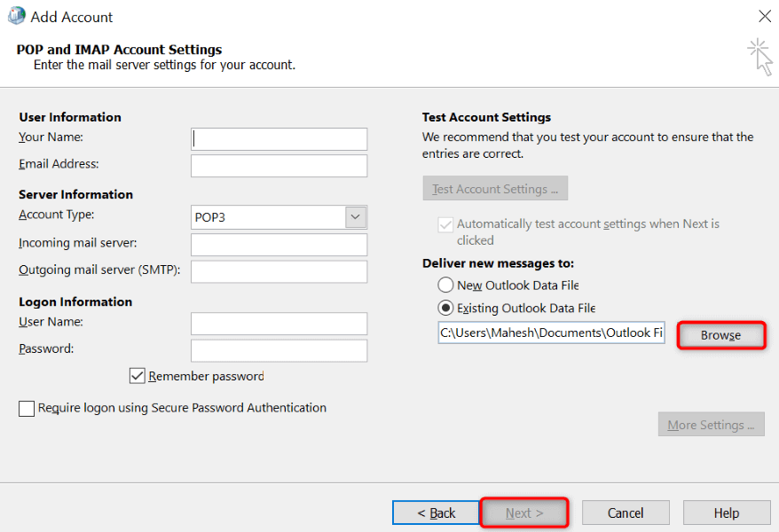
Task: Select the Outgoing mail server (SMTP) field
Action: (x=279, y=271)
